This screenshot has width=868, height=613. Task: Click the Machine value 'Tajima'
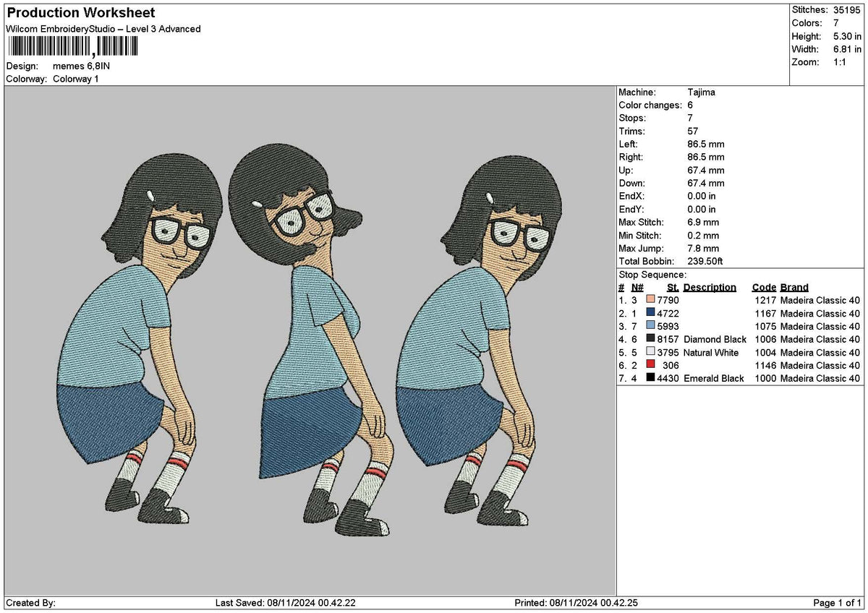701,93
